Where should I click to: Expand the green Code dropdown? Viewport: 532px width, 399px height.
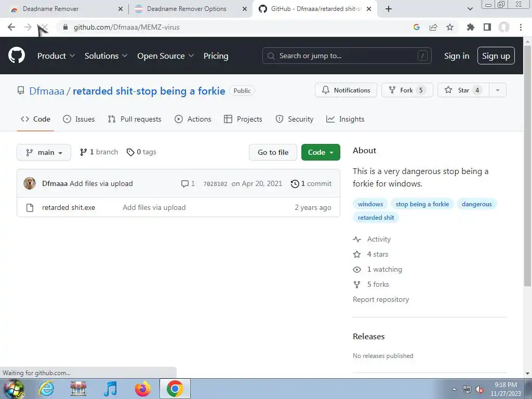point(321,152)
